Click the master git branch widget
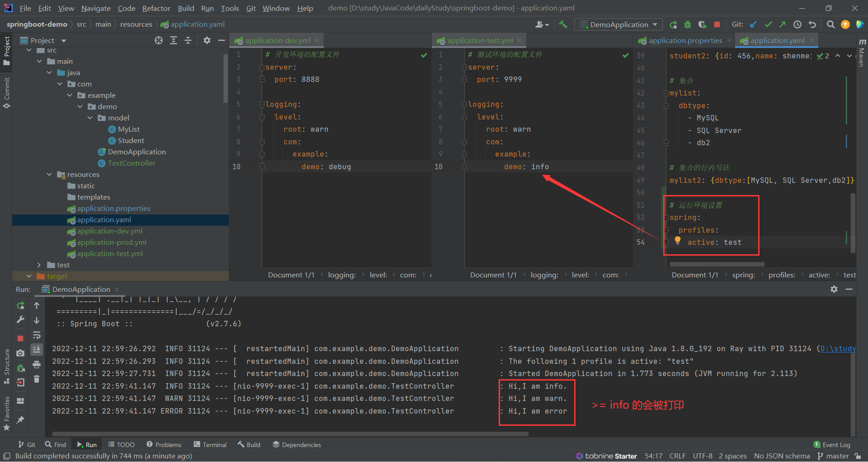This screenshot has width=868, height=462. tap(834, 456)
